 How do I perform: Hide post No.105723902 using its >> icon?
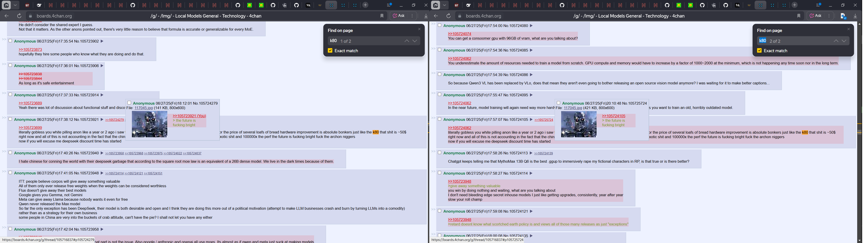tap(4, 40)
